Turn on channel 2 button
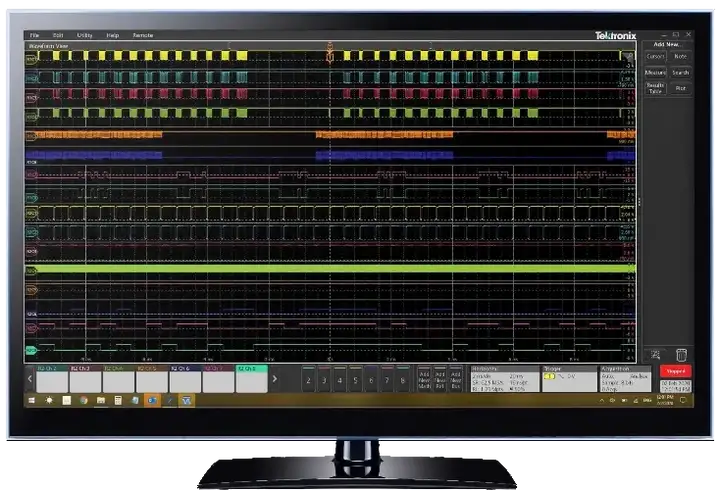The image size is (720, 490). [309, 379]
